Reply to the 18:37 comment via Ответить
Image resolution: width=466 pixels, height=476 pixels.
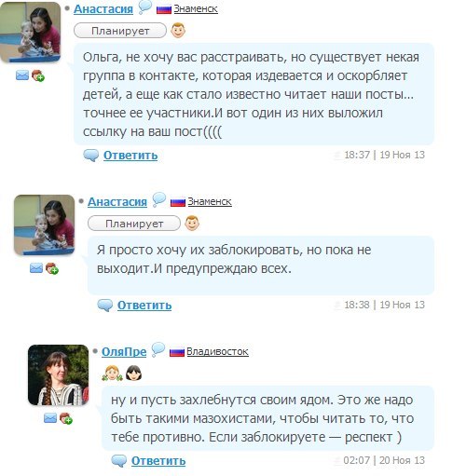pyautogui.click(x=130, y=156)
